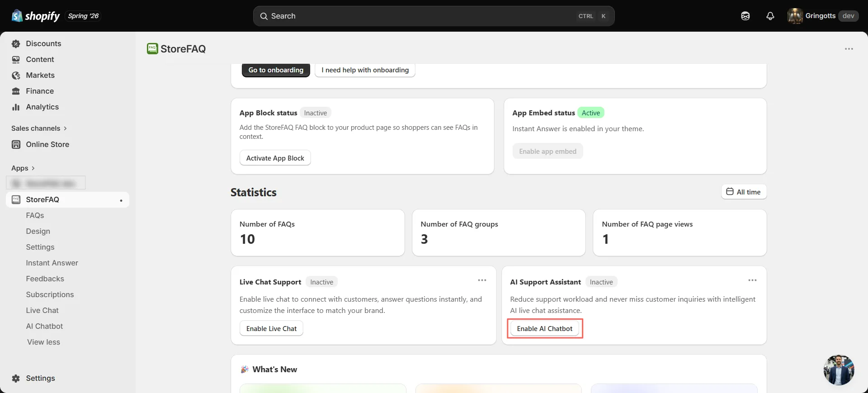Focus the Search input field

pos(434,16)
